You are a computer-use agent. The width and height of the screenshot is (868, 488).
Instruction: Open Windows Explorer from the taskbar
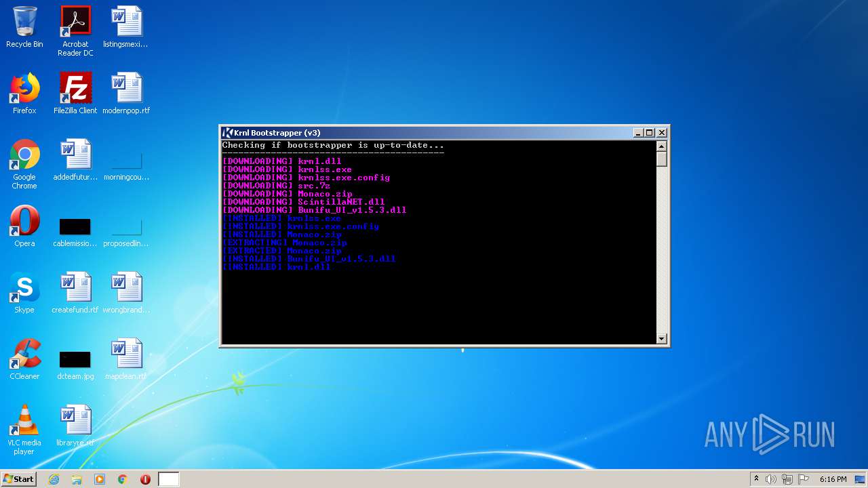[77, 479]
